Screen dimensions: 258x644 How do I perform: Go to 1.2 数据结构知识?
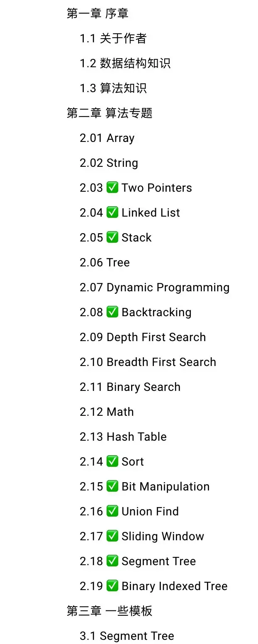pos(125,63)
